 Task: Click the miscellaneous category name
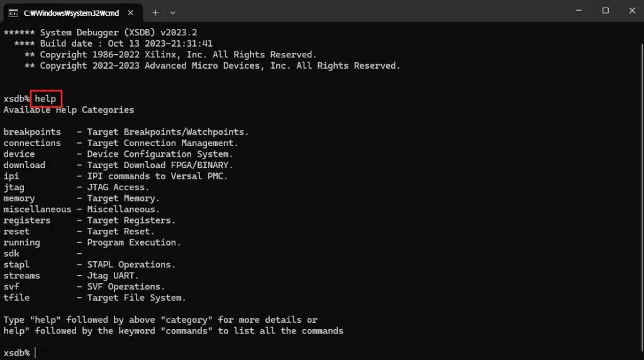pos(37,209)
